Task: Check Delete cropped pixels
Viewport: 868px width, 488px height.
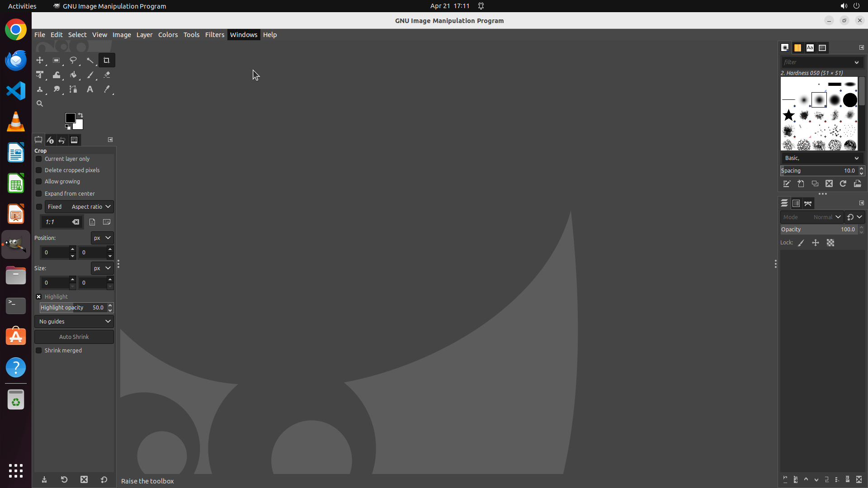Action: [x=39, y=170]
